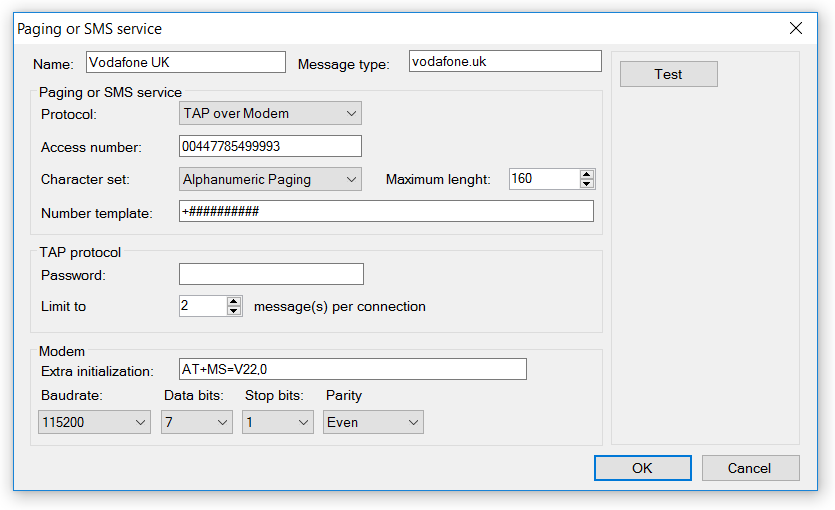
Task: Click the Parity label
Action: (344, 396)
